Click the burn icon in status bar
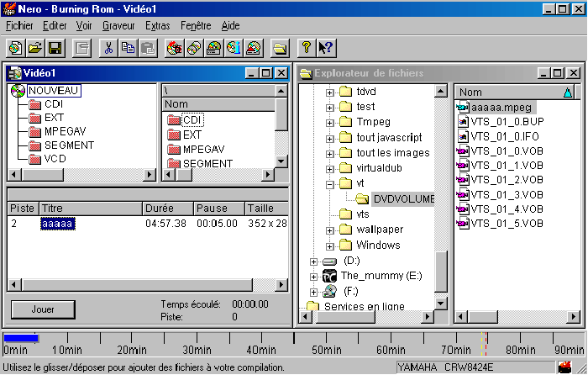The width and height of the screenshot is (588, 375). (x=564, y=367)
